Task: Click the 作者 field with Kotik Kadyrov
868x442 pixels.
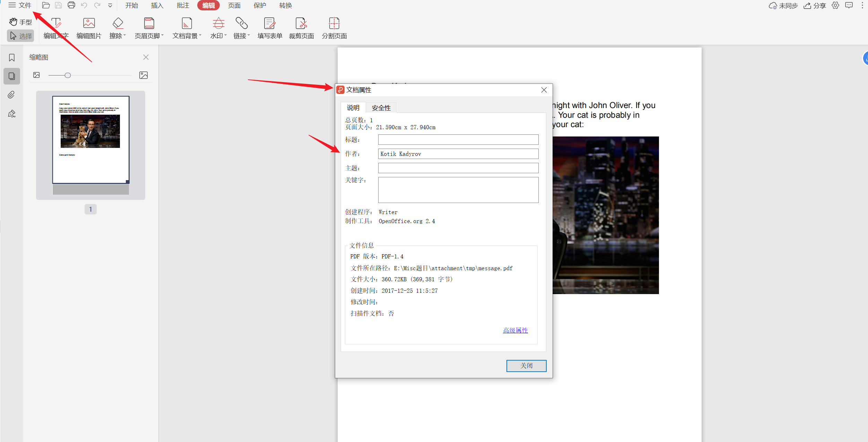Action: pyautogui.click(x=458, y=154)
